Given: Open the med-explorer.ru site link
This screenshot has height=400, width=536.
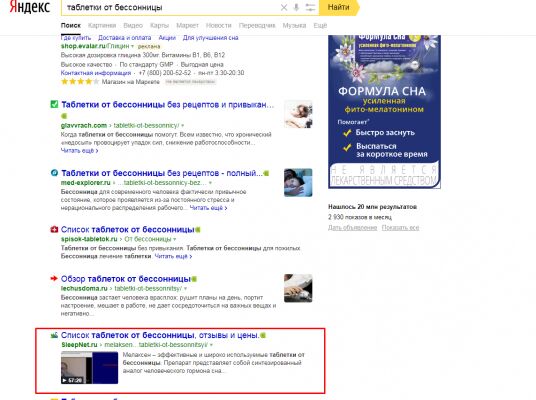Looking at the screenshot, I should [x=85, y=183].
